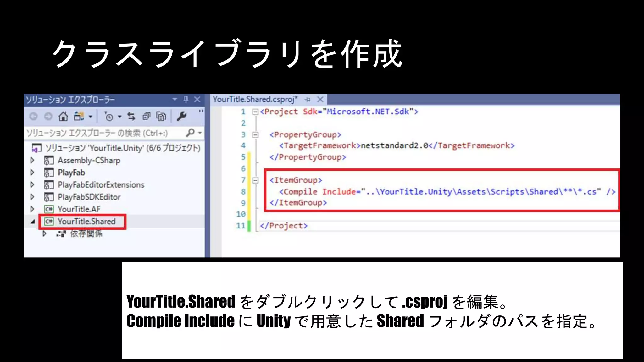
Task: Click the toolbar overflow options icon
Action: 201,111
